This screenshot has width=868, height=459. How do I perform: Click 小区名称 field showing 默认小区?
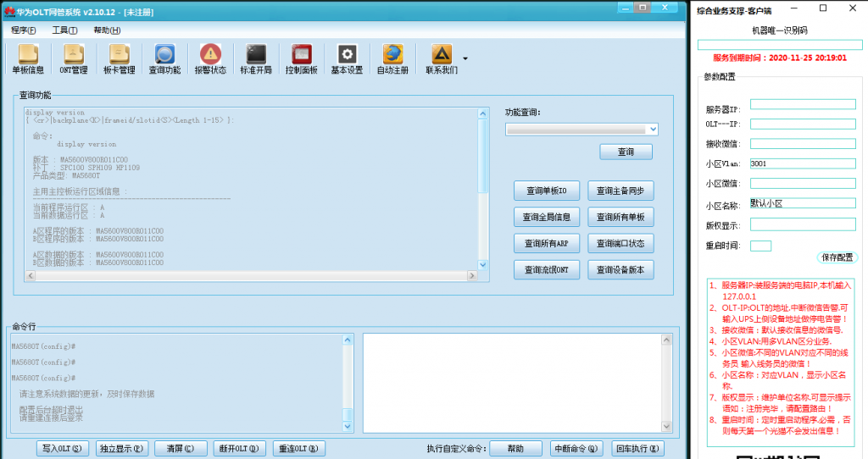click(803, 203)
